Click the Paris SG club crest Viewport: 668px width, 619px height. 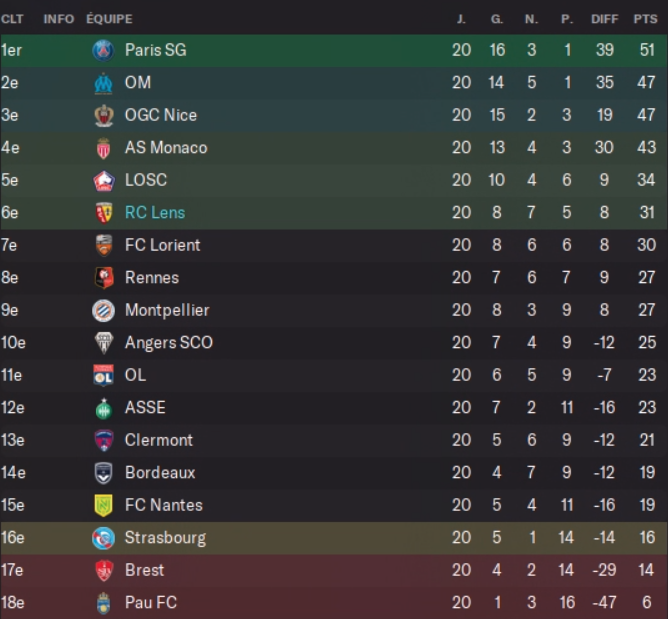coord(103,50)
